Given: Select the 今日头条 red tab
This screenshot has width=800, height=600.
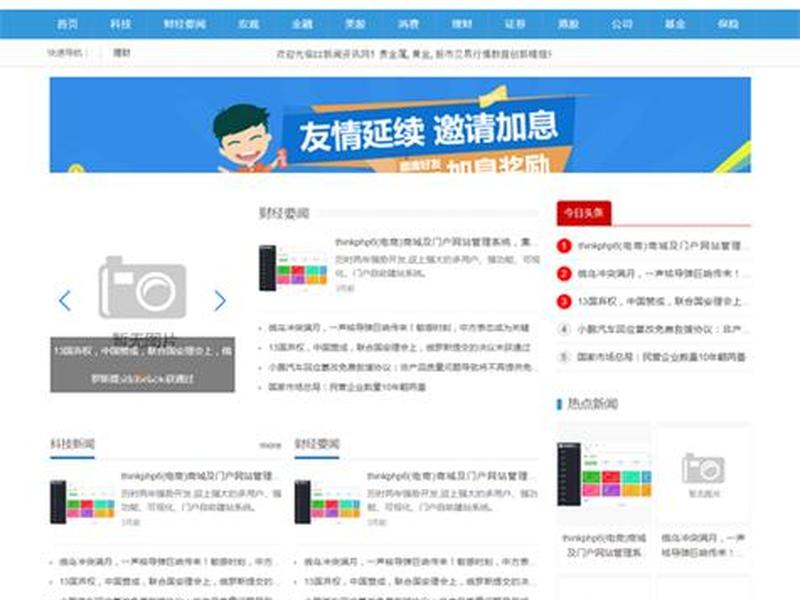Looking at the screenshot, I should [x=584, y=213].
